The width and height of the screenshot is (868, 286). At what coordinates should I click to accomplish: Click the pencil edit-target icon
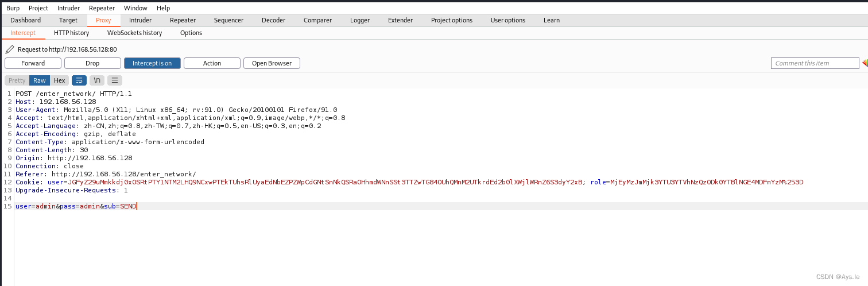[9, 49]
